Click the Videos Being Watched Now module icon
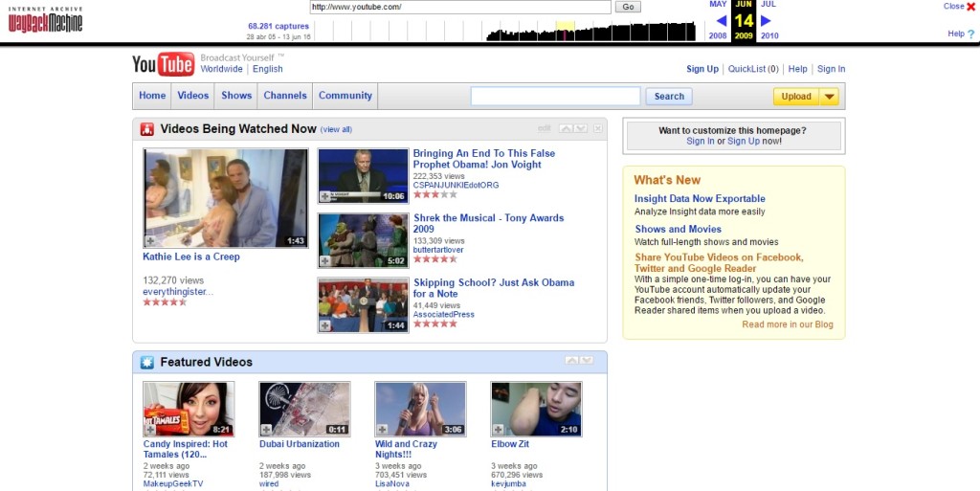The image size is (980, 491). click(x=146, y=129)
